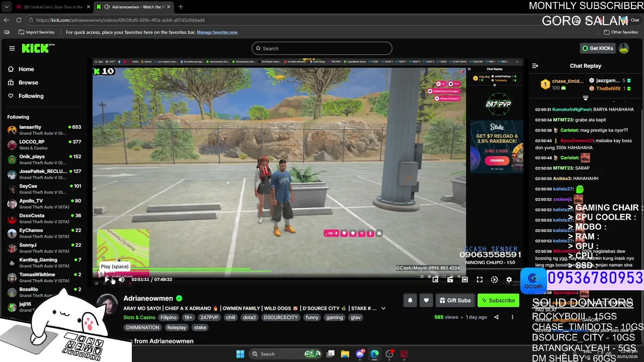The width and height of the screenshot is (644, 362).
Task: Open Karding_Gaming channel in Following list
Action: (44, 262)
